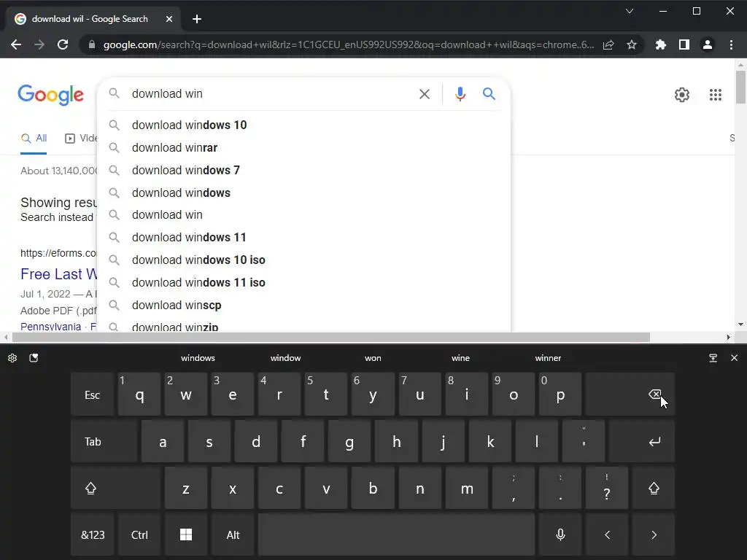747x560 pixels.
Task: Choose the "window" keyboard prediction
Action: [285, 358]
